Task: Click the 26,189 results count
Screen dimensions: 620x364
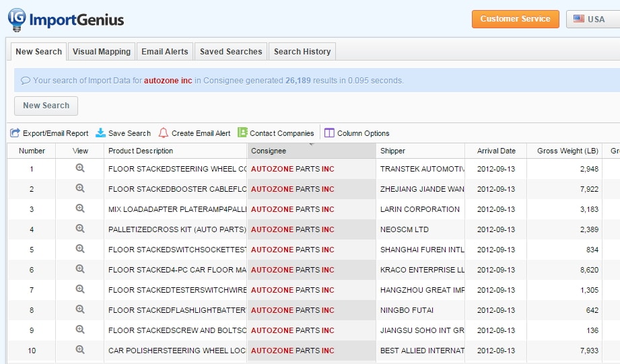Action: coord(298,80)
